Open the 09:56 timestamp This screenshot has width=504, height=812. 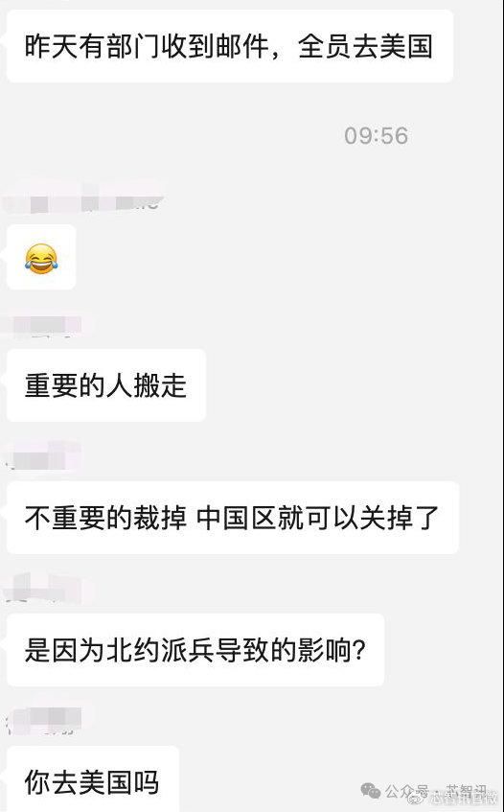click(x=377, y=136)
